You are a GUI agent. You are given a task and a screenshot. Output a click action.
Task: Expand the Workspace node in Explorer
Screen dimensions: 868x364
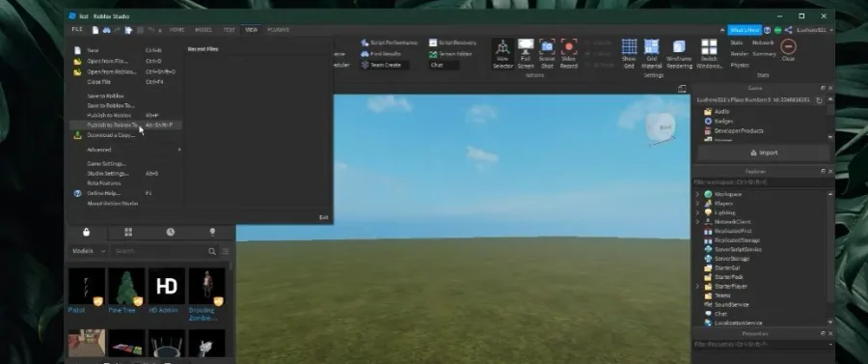pos(697,194)
